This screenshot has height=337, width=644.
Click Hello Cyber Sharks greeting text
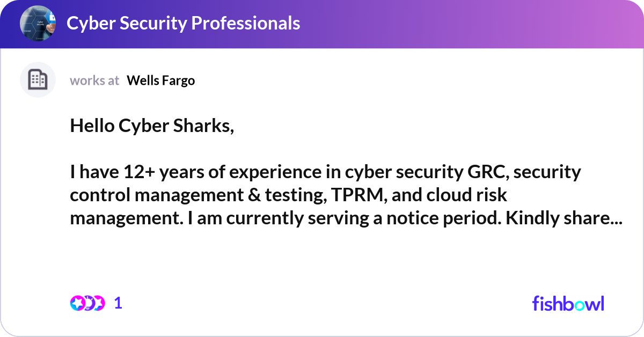point(152,126)
